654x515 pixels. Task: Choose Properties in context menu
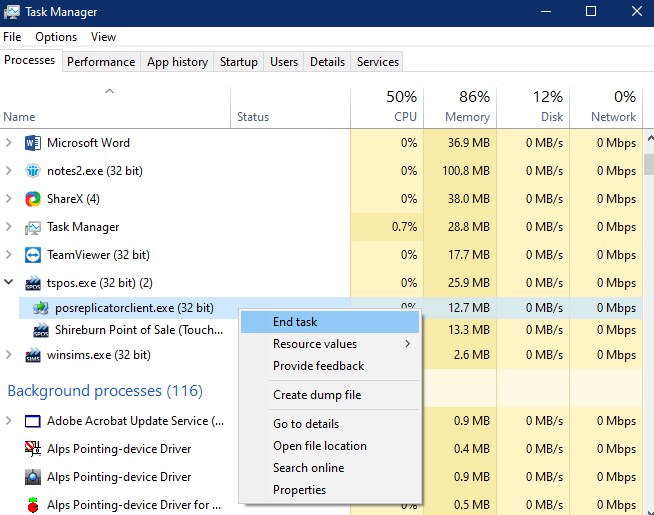[330, 490]
